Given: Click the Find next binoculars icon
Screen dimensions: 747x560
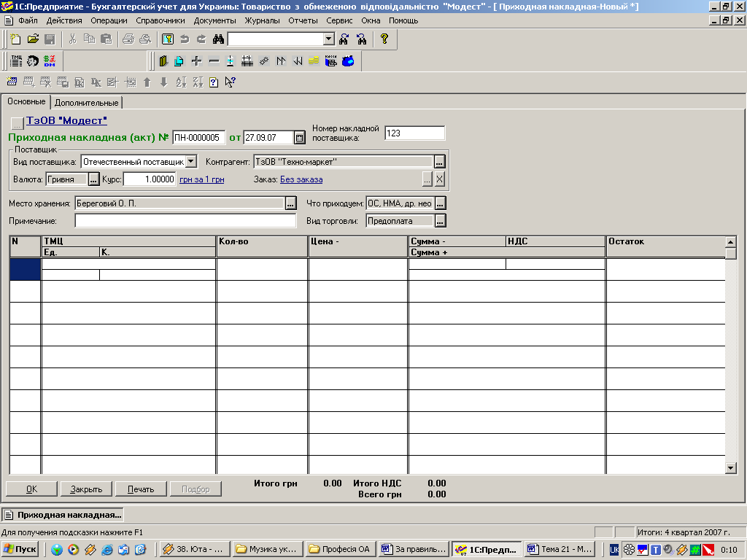Looking at the screenshot, I should coord(344,39).
